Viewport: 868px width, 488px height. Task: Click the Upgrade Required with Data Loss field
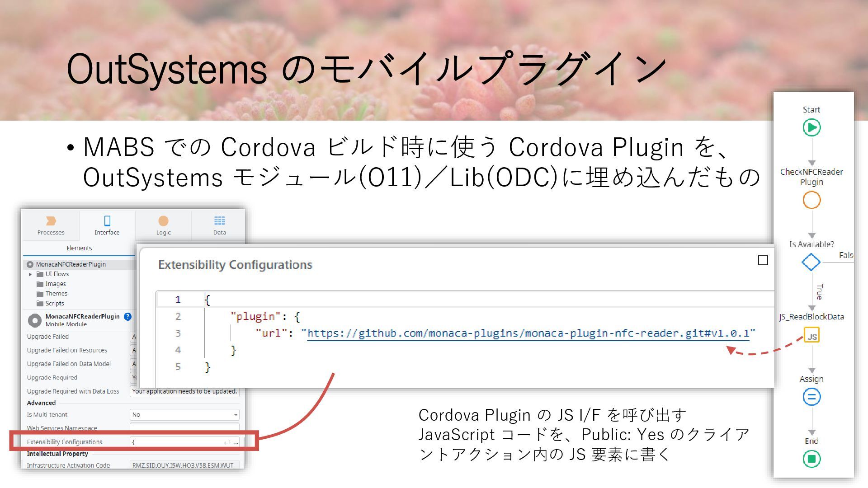click(x=184, y=391)
